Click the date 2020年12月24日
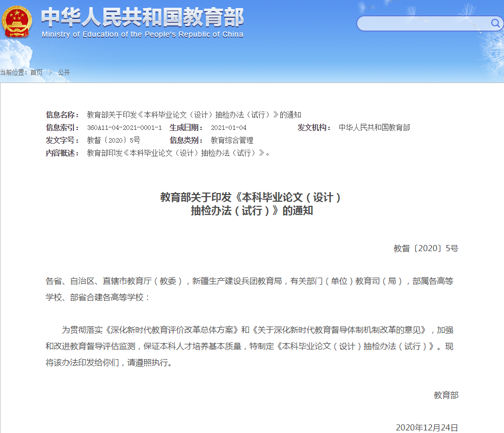Image resolution: width=504 pixels, height=433 pixels. [427, 427]
